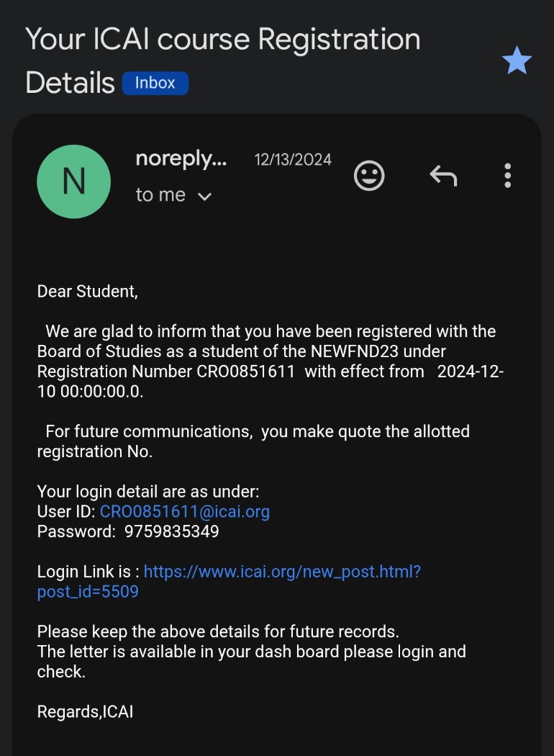The width and height of the screenshot is (554, 756).
Task: Tap the "to me" recipient text
Action: click(160, 195)
